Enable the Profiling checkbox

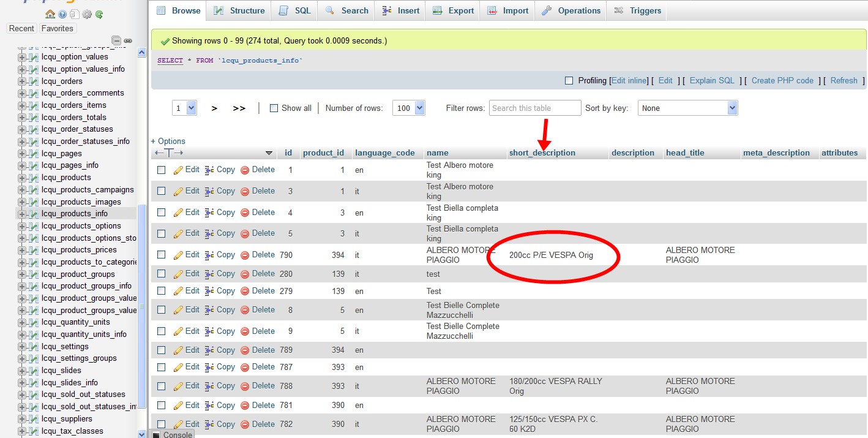click(x=568, y=80)
